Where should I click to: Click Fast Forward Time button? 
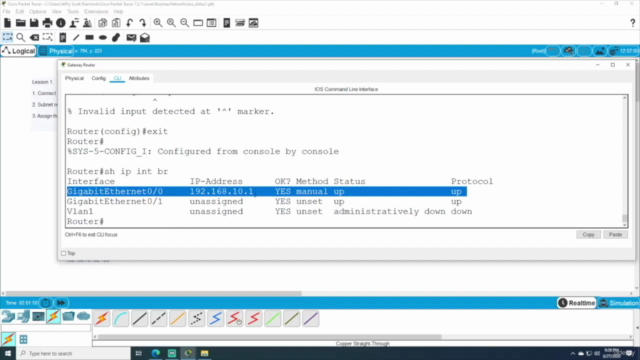pyautogui.click(x=61, y=303)
